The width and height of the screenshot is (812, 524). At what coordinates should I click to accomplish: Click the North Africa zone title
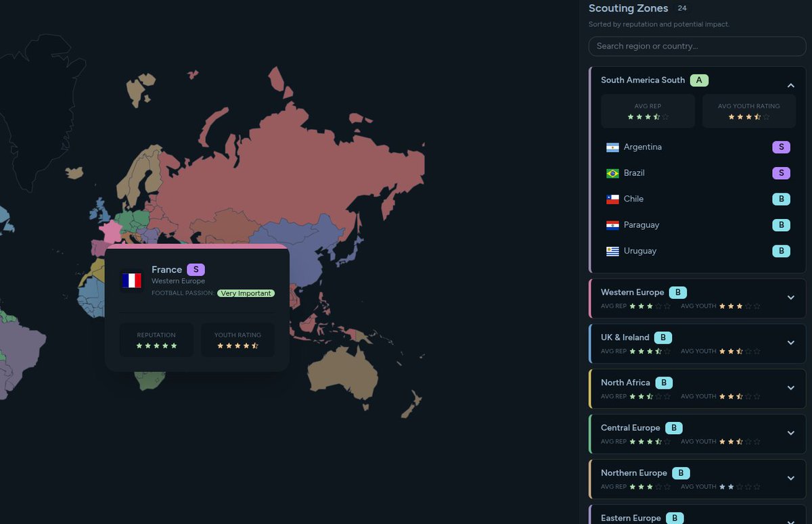coord(625,383)
